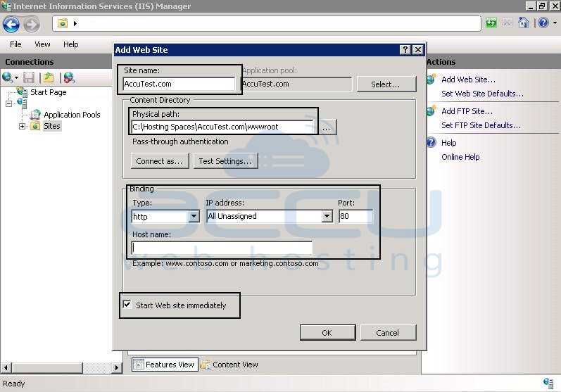The image size is (561, 392).
Task: Click the Back navigation arrow
Action: tap(11, 25)
